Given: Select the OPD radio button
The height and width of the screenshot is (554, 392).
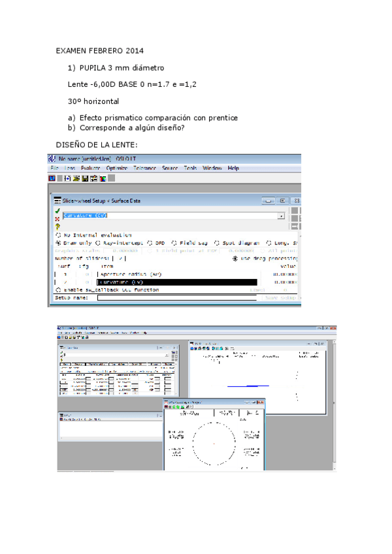Looking at the screenshot, I should pyautogui.click(x=150, y=243).
